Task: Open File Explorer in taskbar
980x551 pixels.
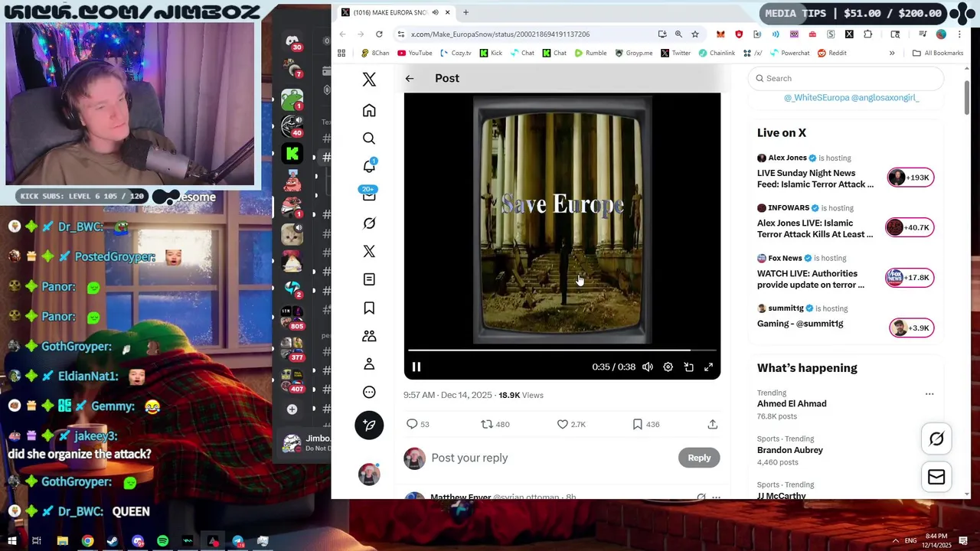Action: [x=63, y=541]
